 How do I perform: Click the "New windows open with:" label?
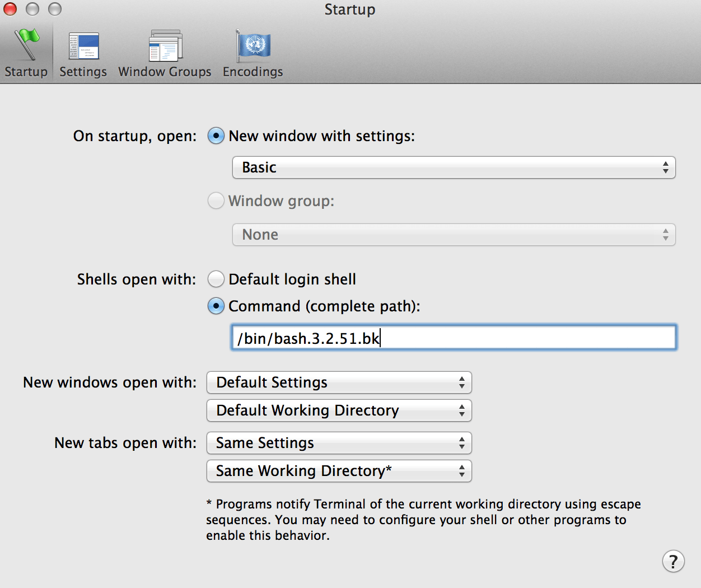point(110,382)
